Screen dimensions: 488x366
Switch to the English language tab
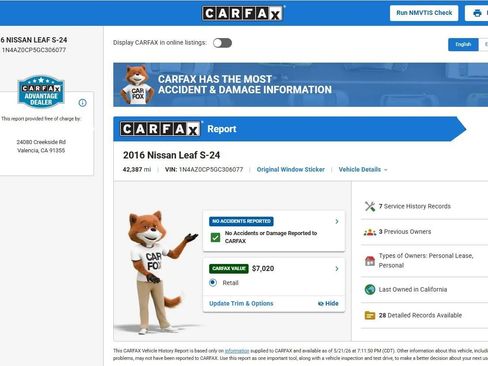463,44
